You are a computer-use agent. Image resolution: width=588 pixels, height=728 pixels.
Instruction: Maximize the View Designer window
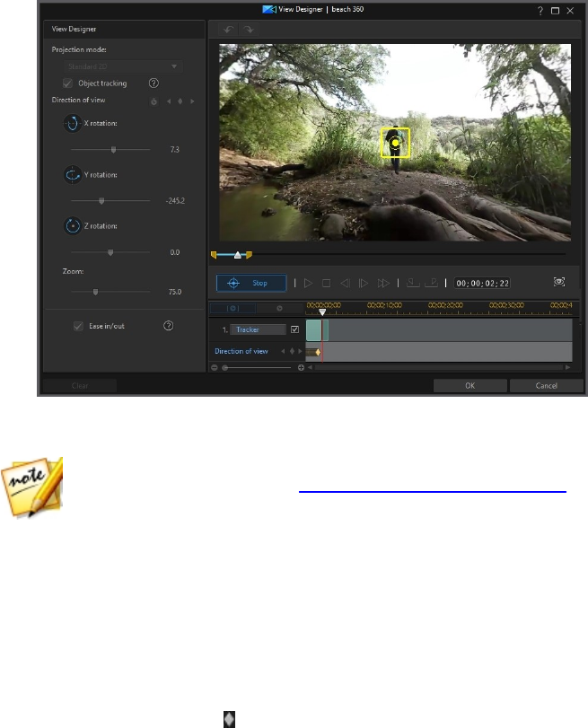click(x=555, y=11)
